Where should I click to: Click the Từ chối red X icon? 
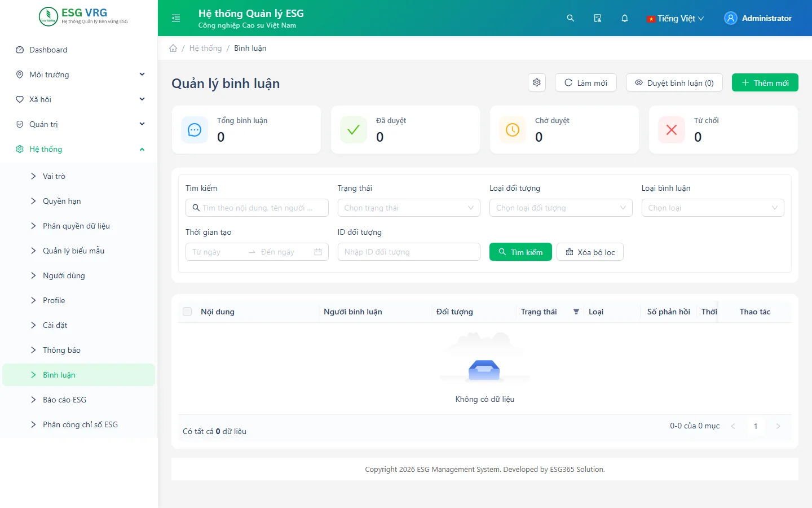click(672, 130)
